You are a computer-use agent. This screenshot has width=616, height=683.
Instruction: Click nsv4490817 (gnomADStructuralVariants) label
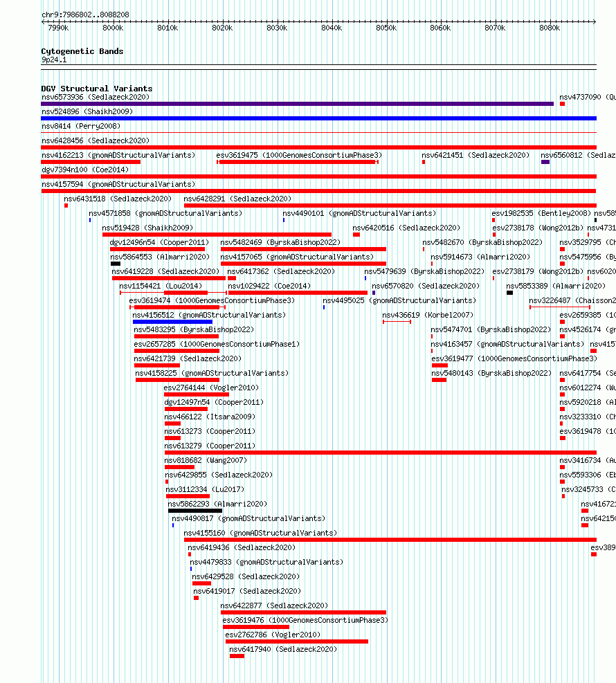pyautogui.click(x=248, y=518)
